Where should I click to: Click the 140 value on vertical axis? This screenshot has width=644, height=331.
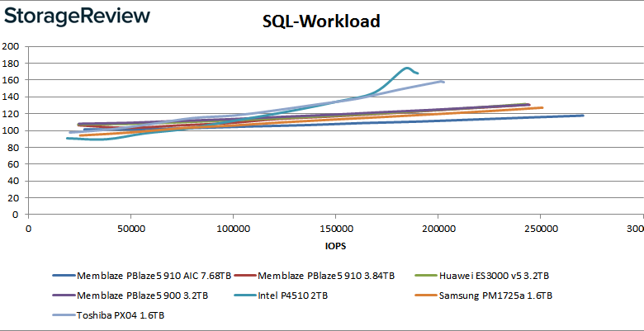tap(11, 97)
